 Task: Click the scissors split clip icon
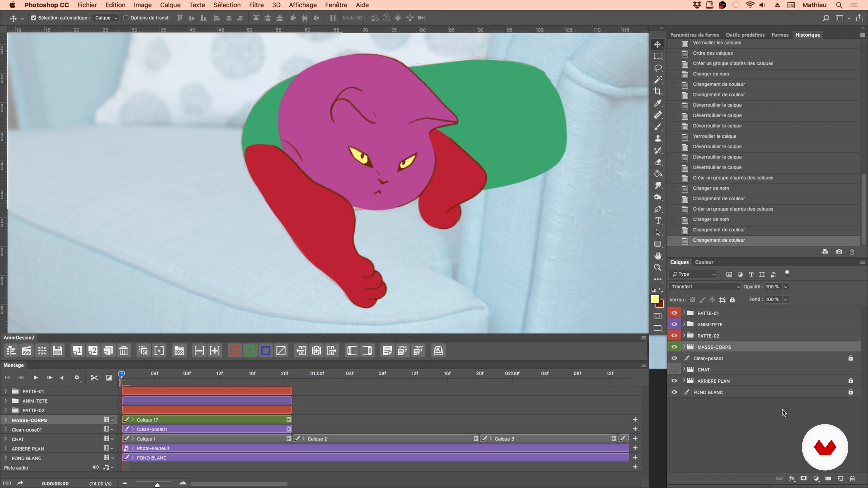click(94, 378)
